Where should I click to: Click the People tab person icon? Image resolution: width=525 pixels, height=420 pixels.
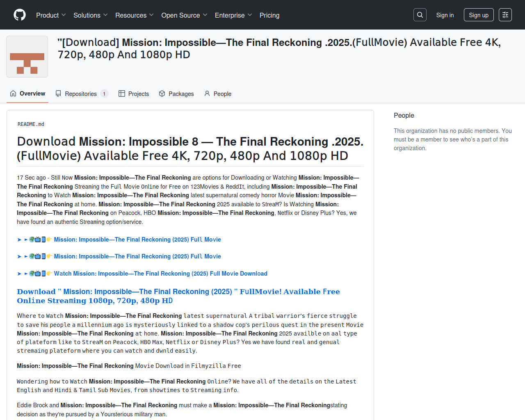207,94
